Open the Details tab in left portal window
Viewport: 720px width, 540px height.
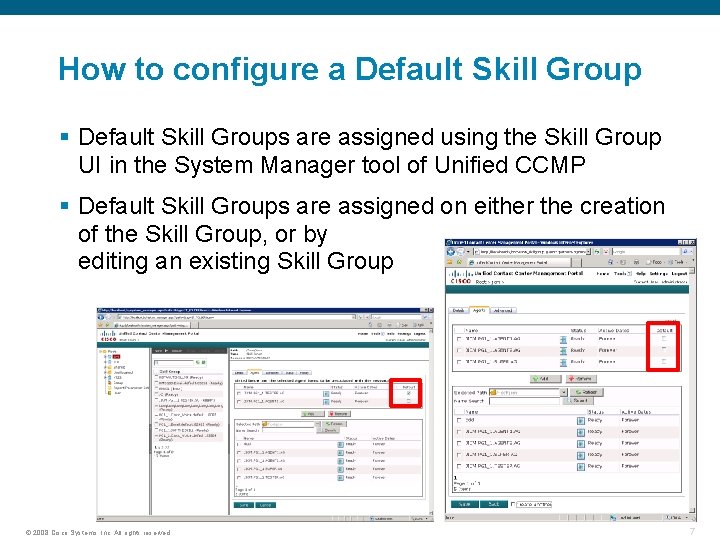pyautogui.click(x=239, y=373)
